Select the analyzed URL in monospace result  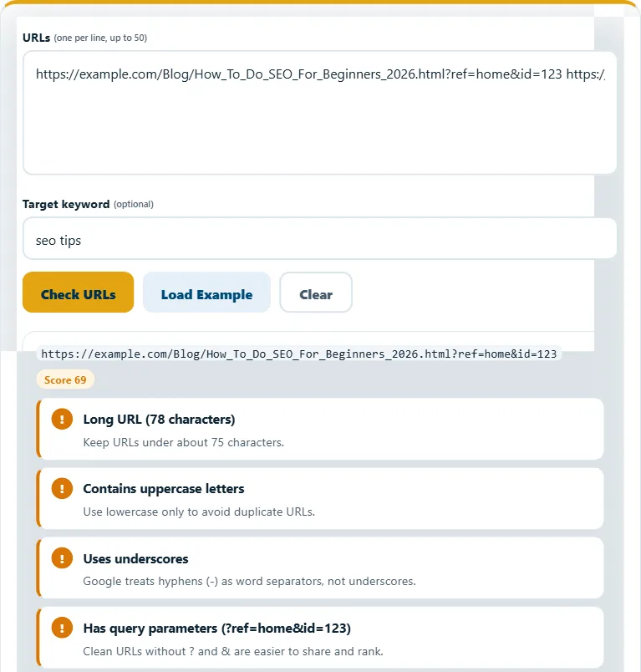298,354
